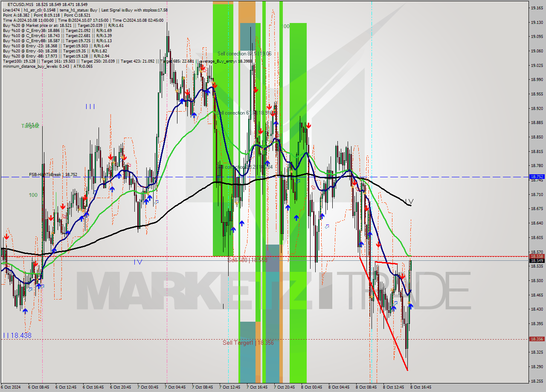
Task: Click the 18.500 price axis label
Action: [537, 280]
